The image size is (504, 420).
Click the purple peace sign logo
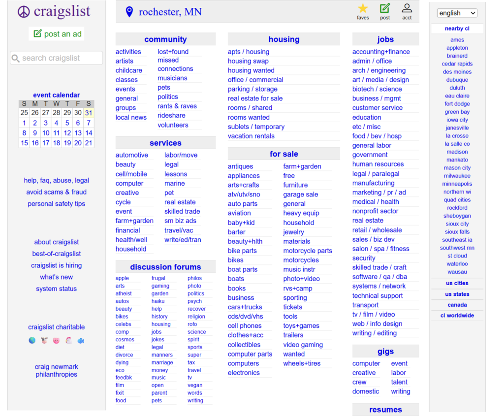coord(24,12)
